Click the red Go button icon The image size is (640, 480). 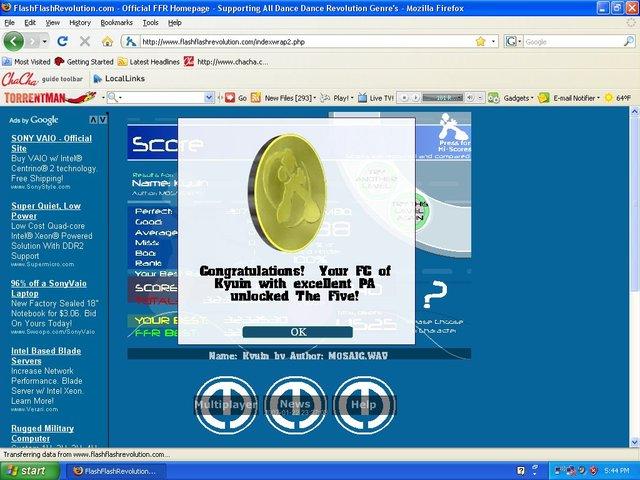[x=230, y=98]
